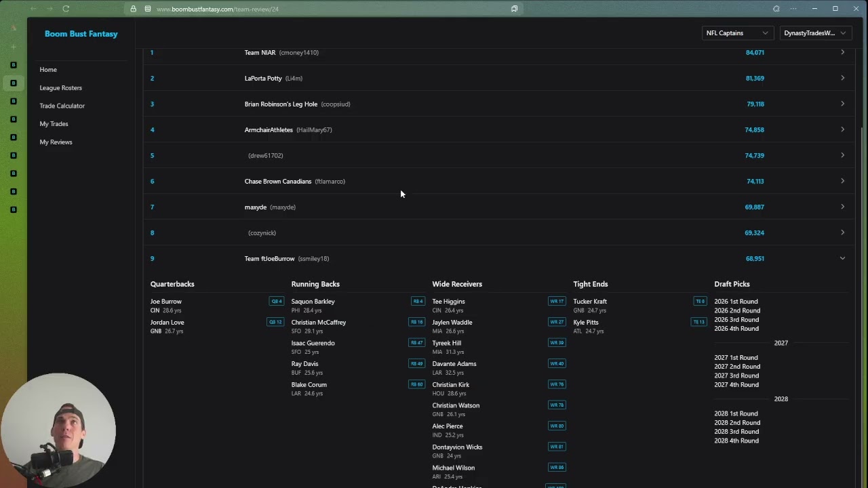Click the 84,071 team value

click(755, 52)
